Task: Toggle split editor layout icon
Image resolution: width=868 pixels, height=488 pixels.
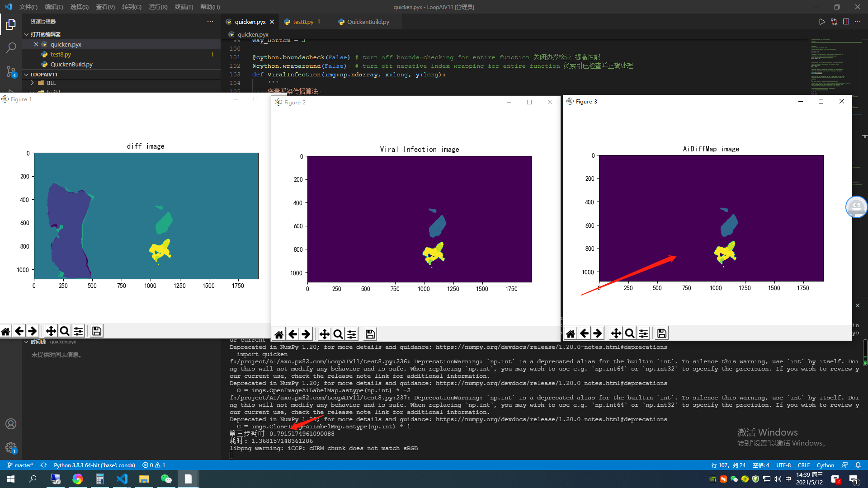Action: (x=846, y=22)
